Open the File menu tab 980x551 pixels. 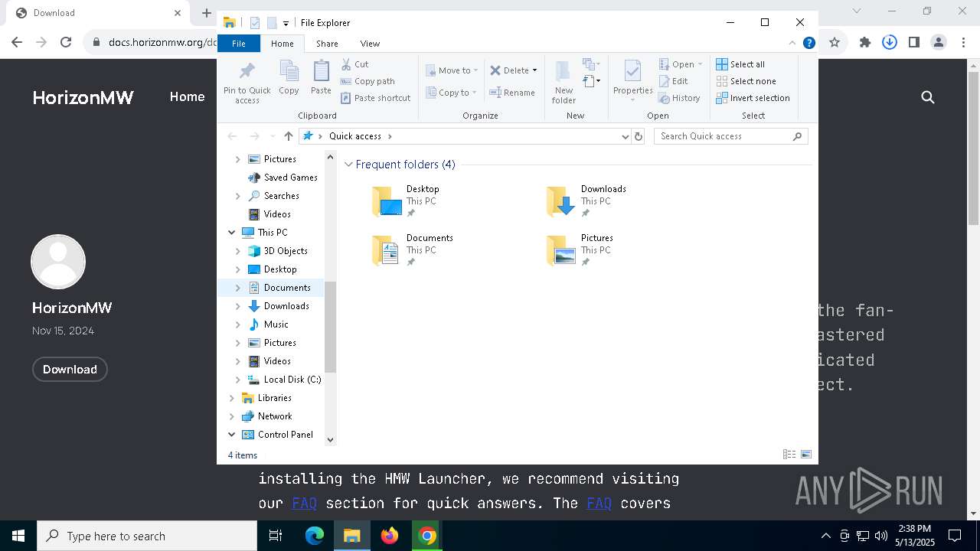tap(239, 44)
